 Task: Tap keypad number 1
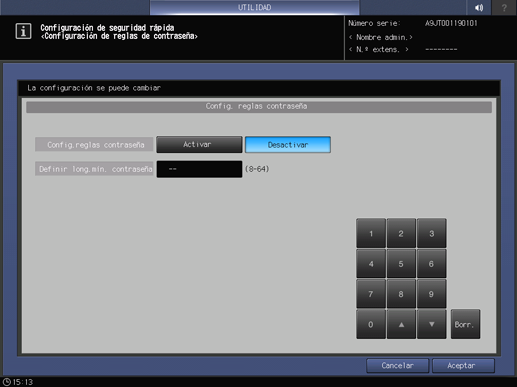pyautogui.click(x=371, y=233)
